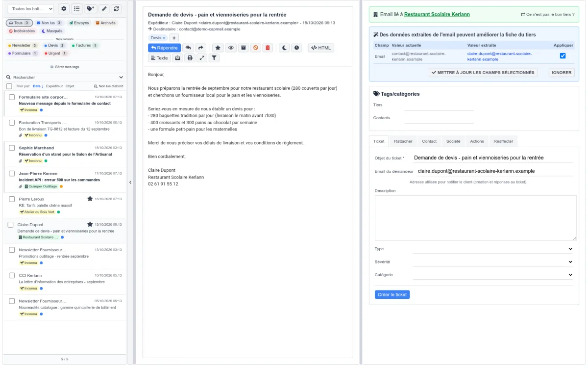Click the list view icon in sidebar toolbar
The width and height of the screenshot is (588, 368).
(x=77, y=9)
